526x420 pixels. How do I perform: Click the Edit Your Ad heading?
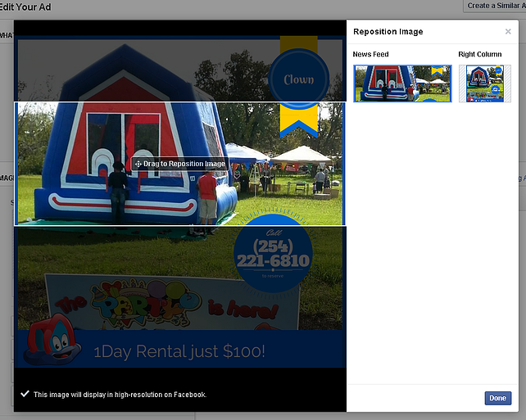point(25,7)
